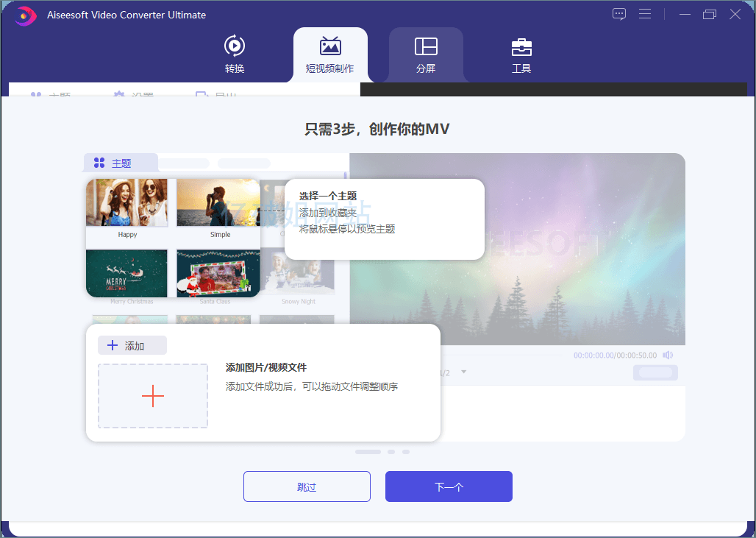The image size is (756, 538).
Task: Click the Aiseesoft logo icon
Action: pos(24,15)
